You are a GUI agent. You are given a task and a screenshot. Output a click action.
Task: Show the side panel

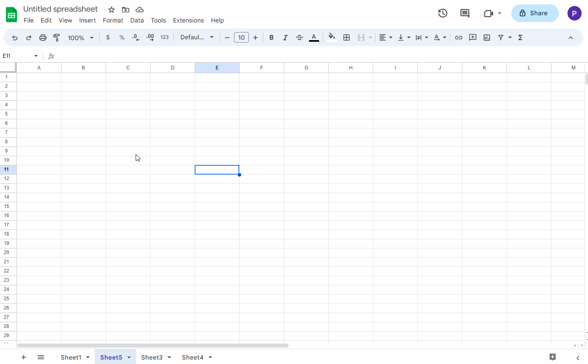[x=578, y=358]
